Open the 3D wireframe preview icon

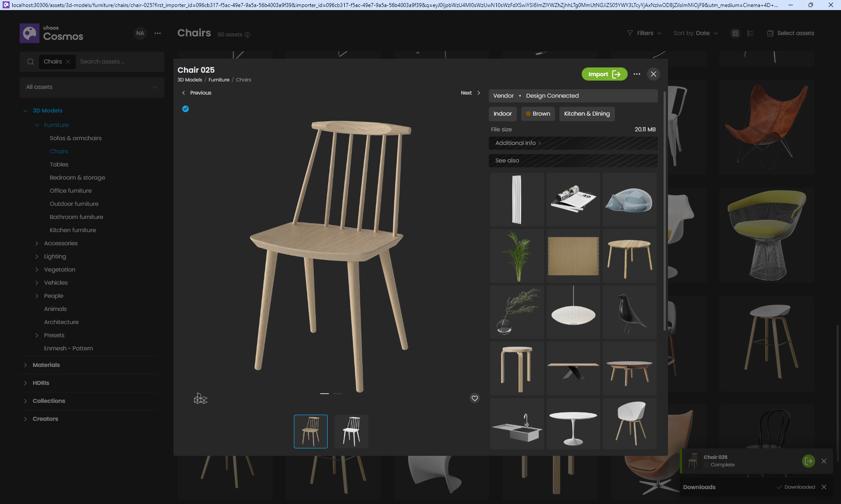click(x=200, y=398)
